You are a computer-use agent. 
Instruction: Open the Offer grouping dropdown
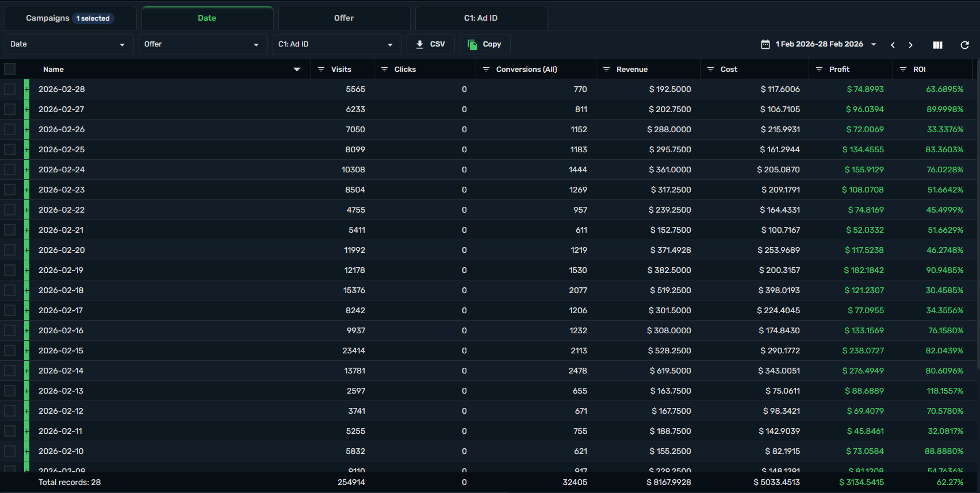coord(202,44)
